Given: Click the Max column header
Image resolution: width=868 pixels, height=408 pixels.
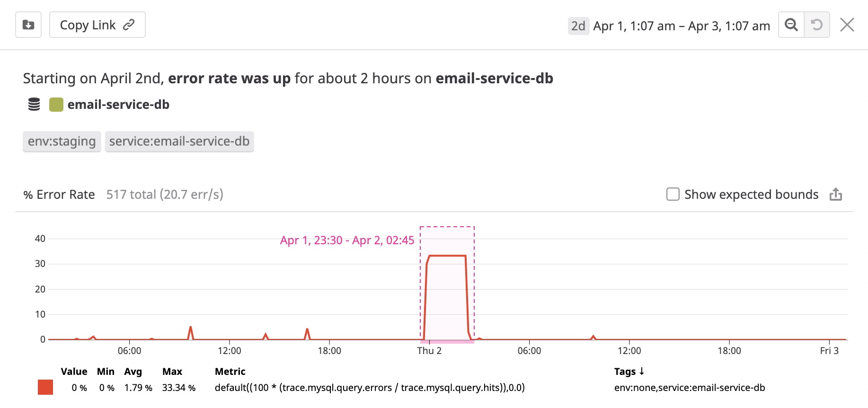Looking at the screenshot, I should (x=172, y=372).
